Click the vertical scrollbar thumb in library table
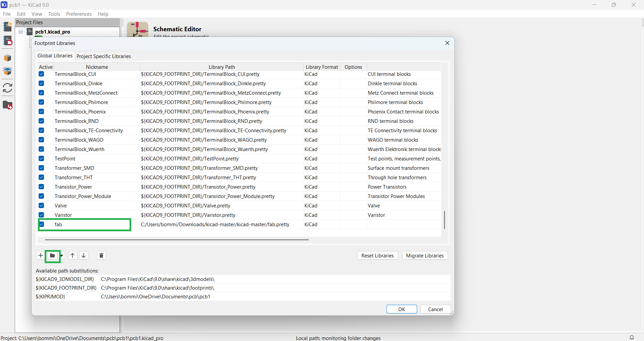This screenshot has height=341, width=644. point(444,220)
